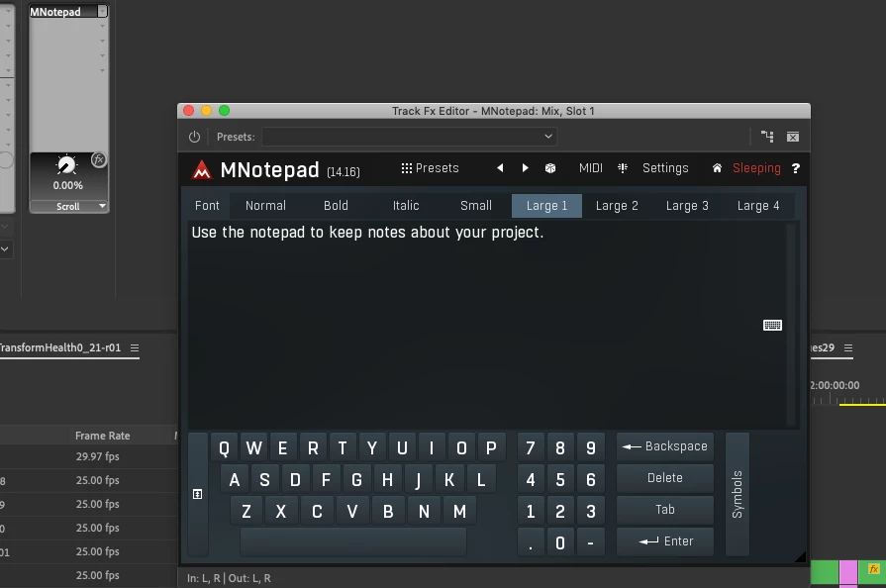Select next preset with right arrow
This screenshot has height=588, width=886.
click(525, 167)
